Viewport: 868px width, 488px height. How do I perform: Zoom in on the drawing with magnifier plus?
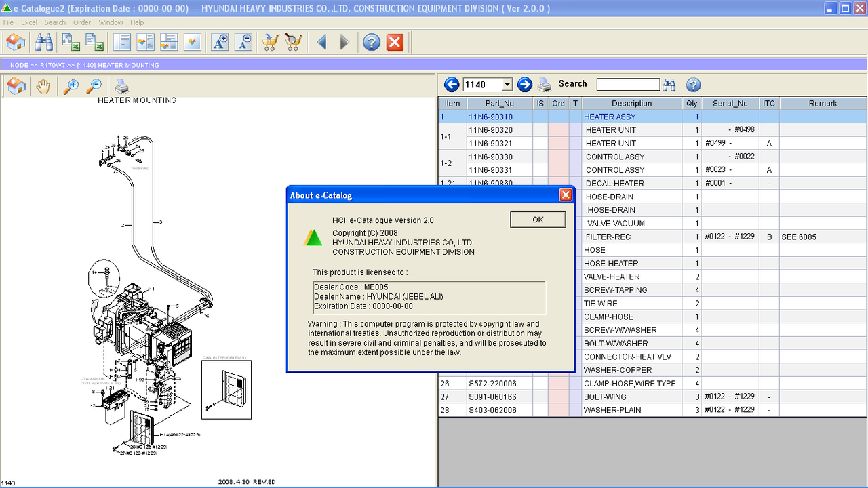point(71,86)
